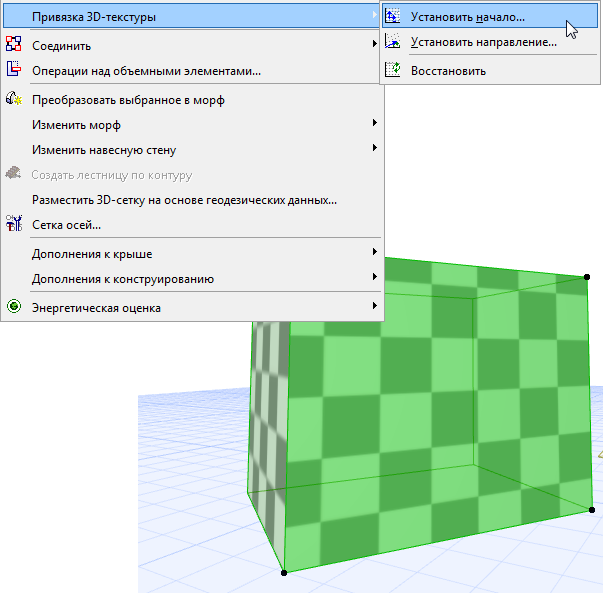Image resolution: width=603 pixels, height=593 pixels.
Task: Expand Дополнения к конструированию submenu arrow
Action: click(x=374, y=277)
